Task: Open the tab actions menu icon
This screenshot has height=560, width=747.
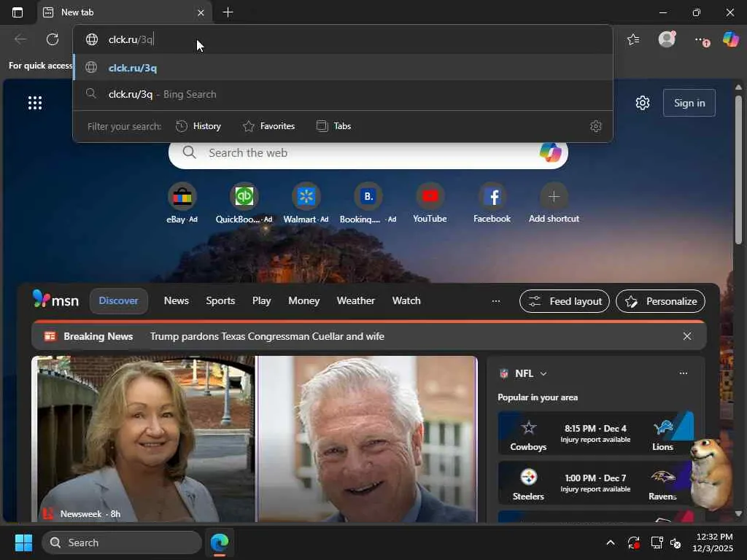Action: pyautogui.click(x=18, y=12)
